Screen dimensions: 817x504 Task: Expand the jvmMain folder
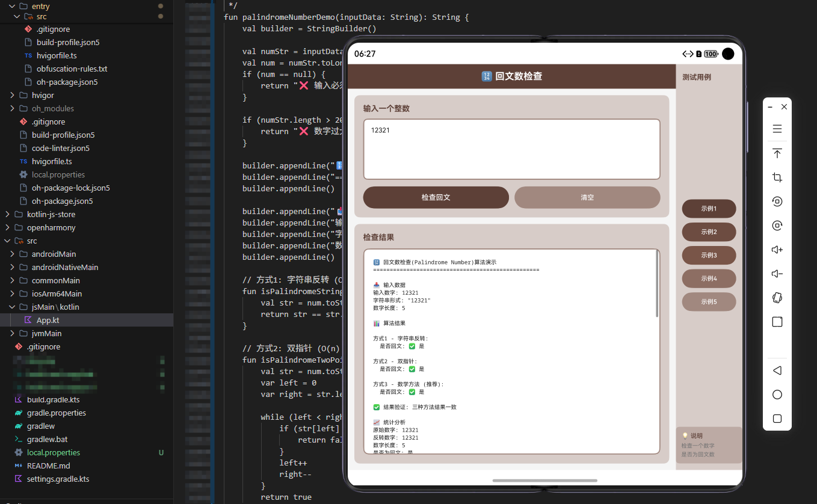pos(12,333)
